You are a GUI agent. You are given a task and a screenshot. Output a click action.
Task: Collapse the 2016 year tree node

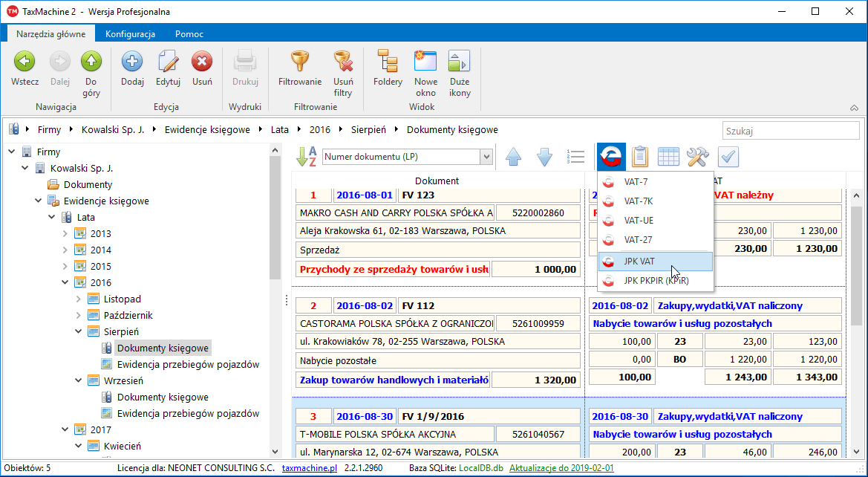tap(66, 282)
